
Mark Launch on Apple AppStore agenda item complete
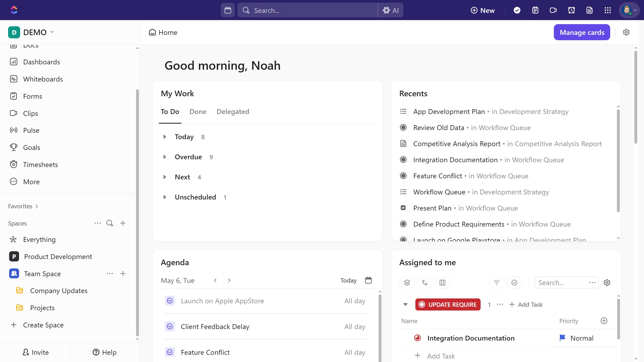[x=170, y=301]
